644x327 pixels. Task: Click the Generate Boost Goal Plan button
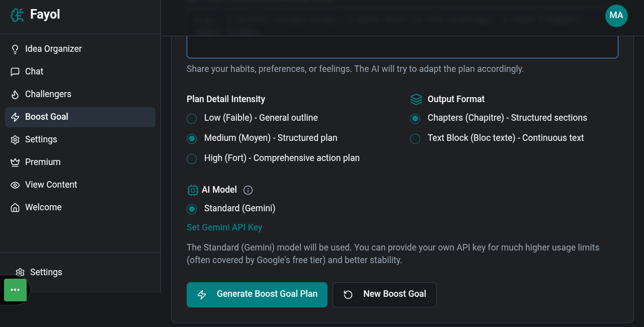point(257,294)
